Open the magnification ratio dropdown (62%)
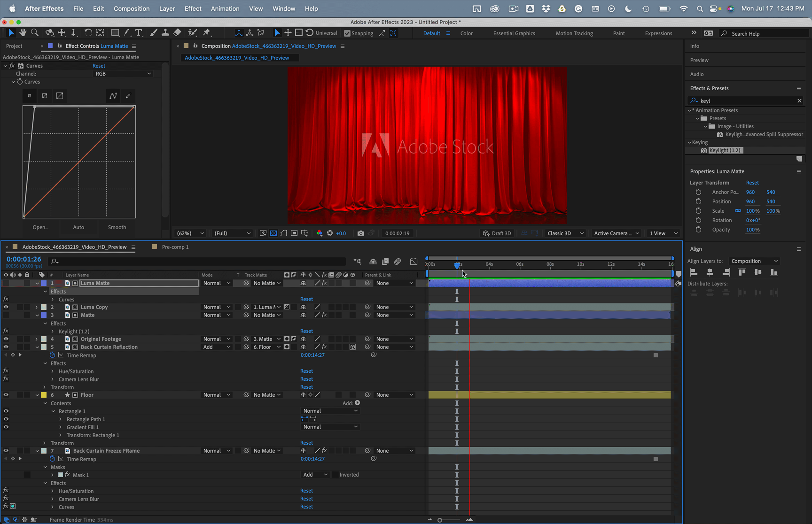 point(190,233)
